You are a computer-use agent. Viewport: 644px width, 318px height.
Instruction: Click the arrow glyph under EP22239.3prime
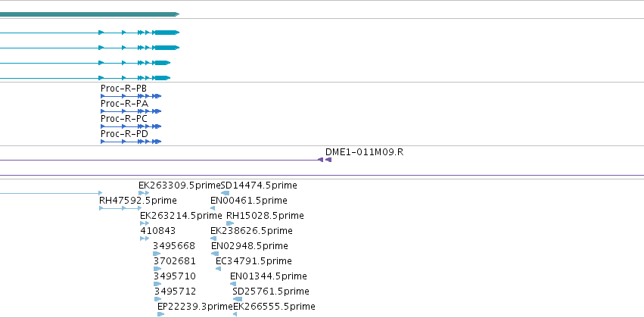click(160, 314)
